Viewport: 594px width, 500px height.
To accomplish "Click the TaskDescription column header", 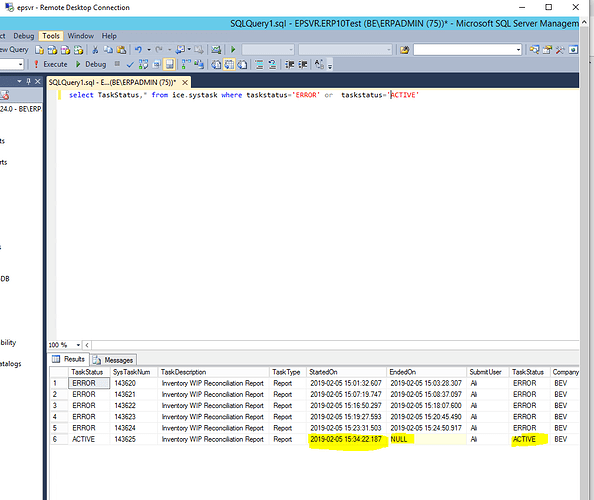I will (x=213, y=372).
